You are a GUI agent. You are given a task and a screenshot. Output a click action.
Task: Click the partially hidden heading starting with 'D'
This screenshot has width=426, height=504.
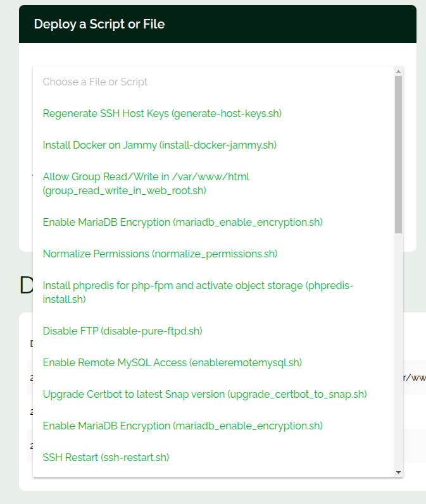click(x=25, y=285)
